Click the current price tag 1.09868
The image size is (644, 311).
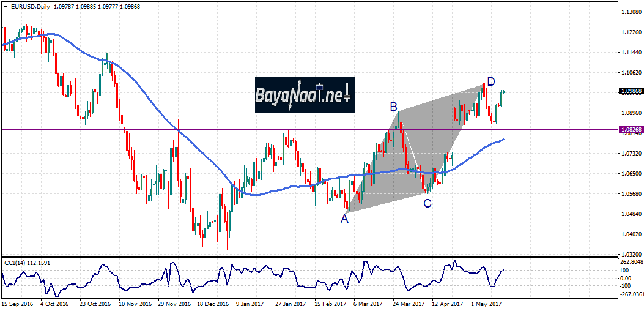coord(630,91)
